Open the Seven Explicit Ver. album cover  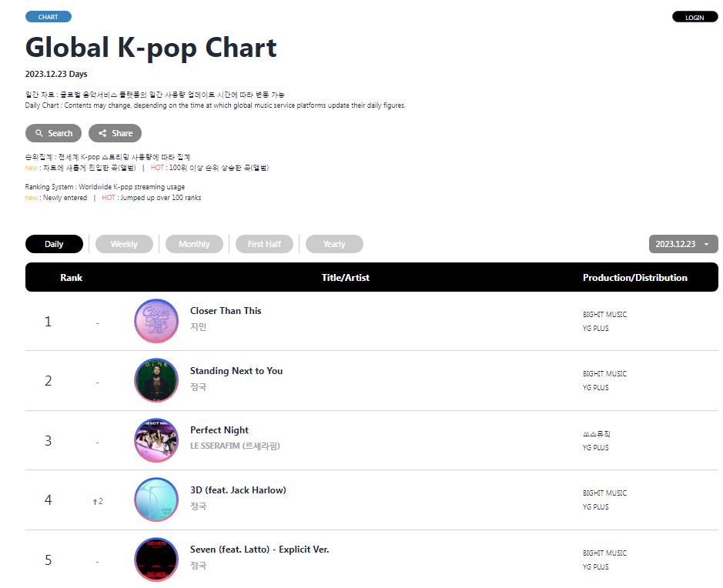pyautogui.click(x=156, y=560)
